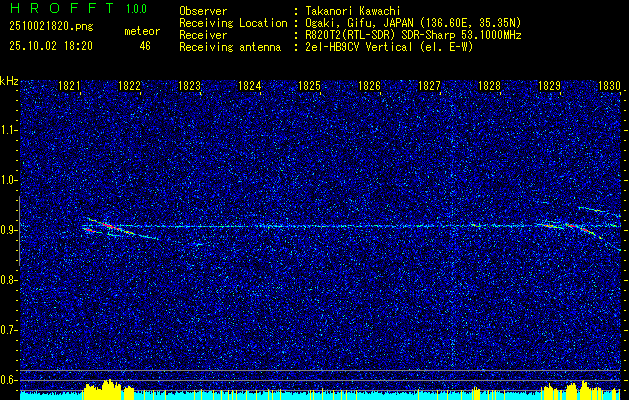Click the yellow signal-level bars below 1822

(108, 389)
